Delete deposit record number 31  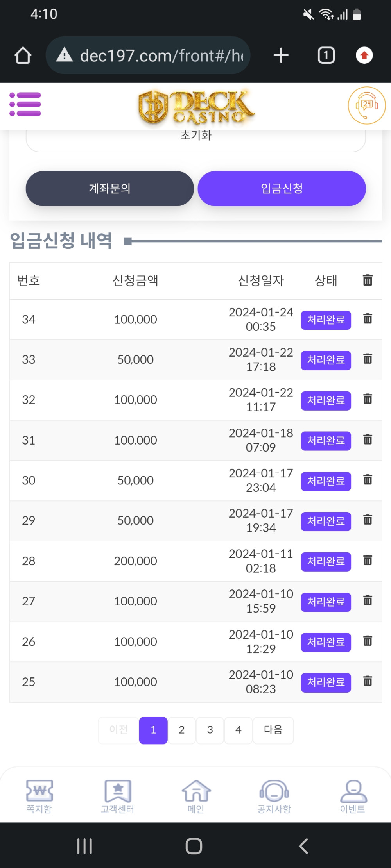368,439
